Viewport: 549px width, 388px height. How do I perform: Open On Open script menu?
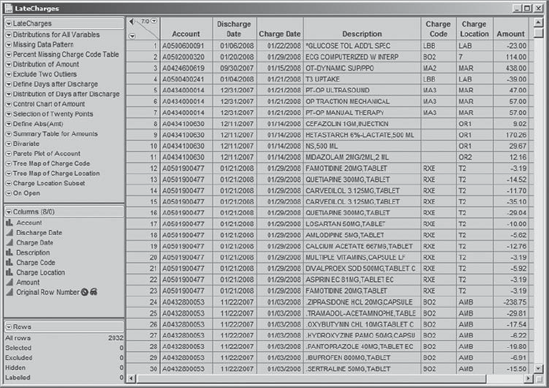coord(9,193)
